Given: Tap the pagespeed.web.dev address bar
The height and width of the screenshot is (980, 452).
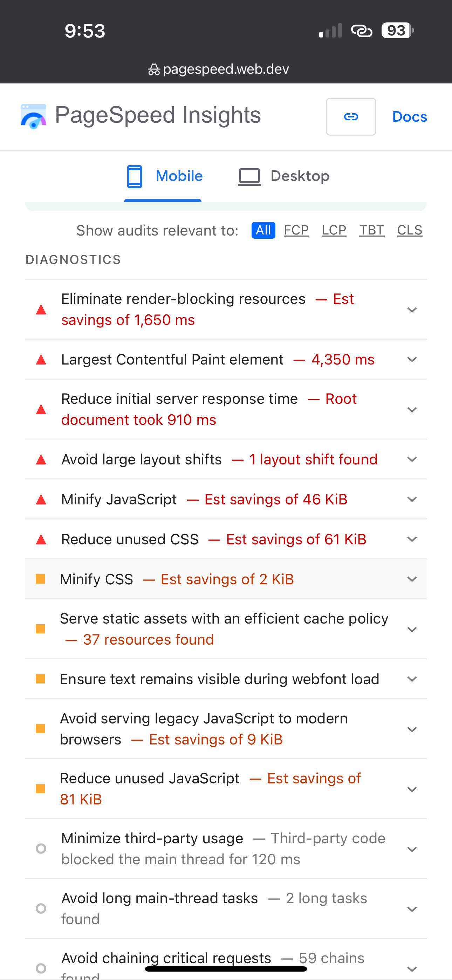Looking at the screenshot, I should pyautogui.click(x=226, y=70).
